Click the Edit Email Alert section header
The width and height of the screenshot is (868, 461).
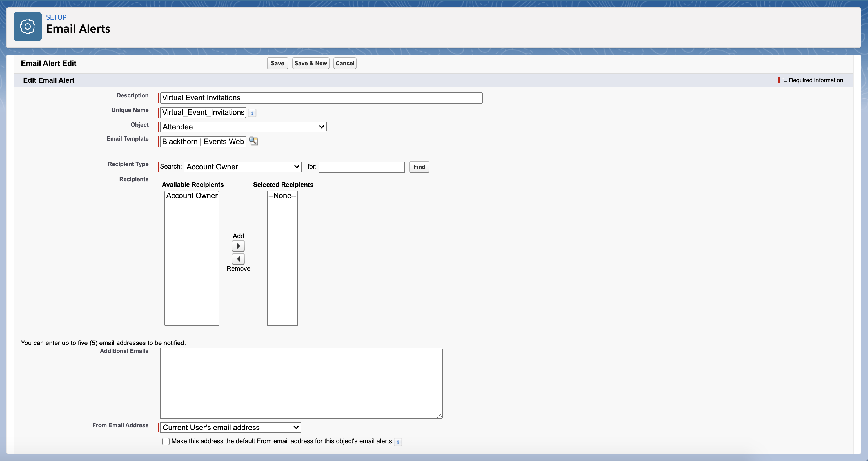click(x=48, y=80)
